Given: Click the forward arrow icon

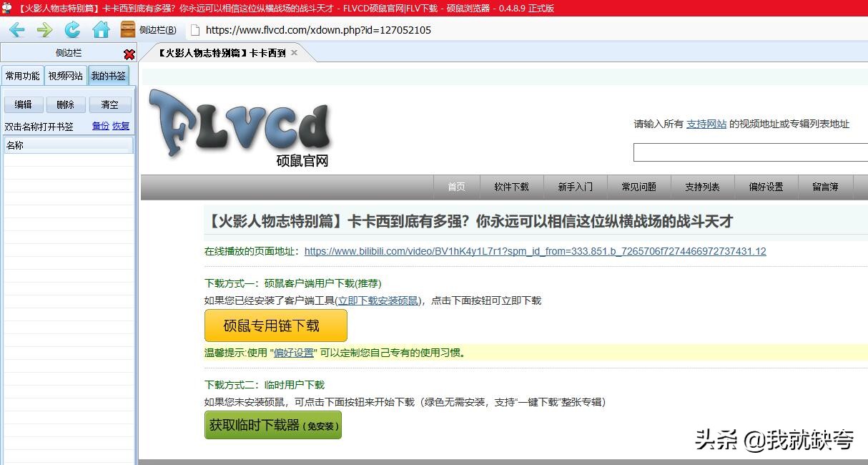Looking at the screenshot, I should point(44,30).
